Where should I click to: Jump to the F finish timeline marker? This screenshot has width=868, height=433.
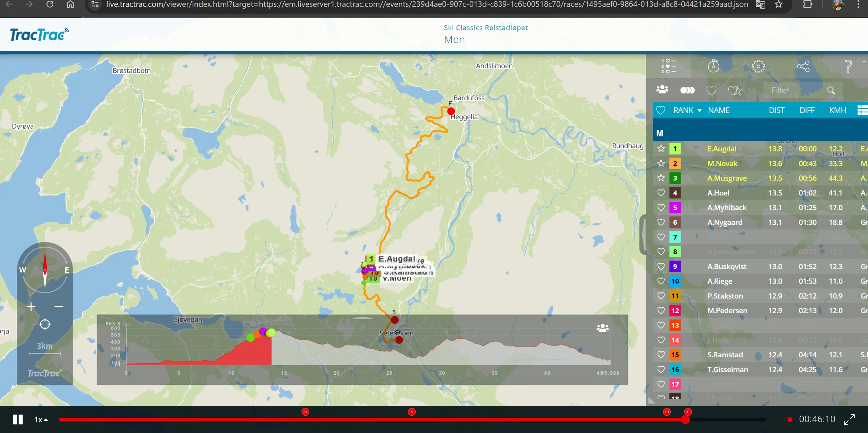pyautogui.click(x=688, y=412)
